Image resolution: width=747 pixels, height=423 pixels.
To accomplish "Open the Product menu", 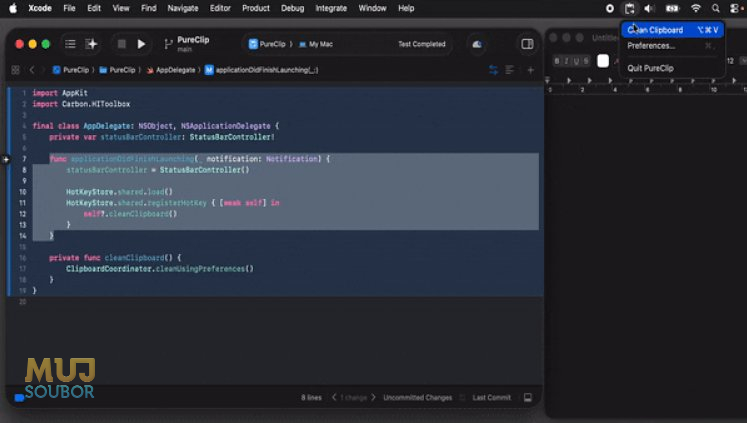I will pyautogui.click(x=255, y=8).
